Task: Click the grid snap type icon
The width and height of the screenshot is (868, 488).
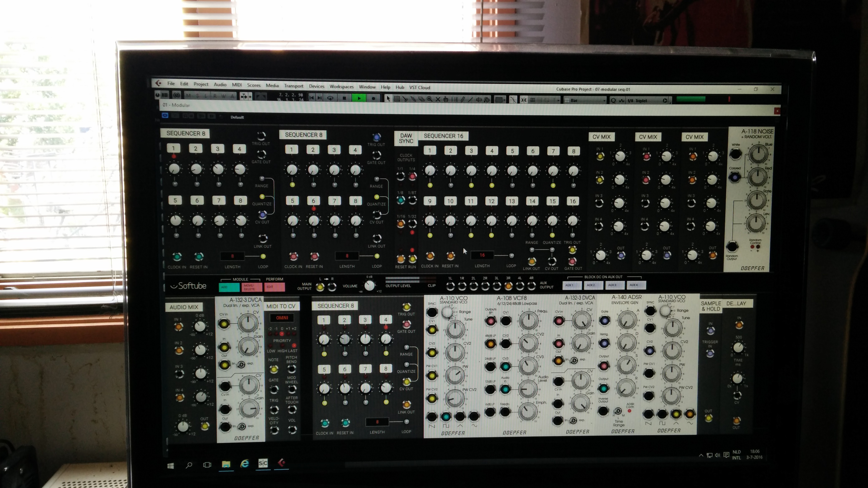Action: tap(533, 100)
